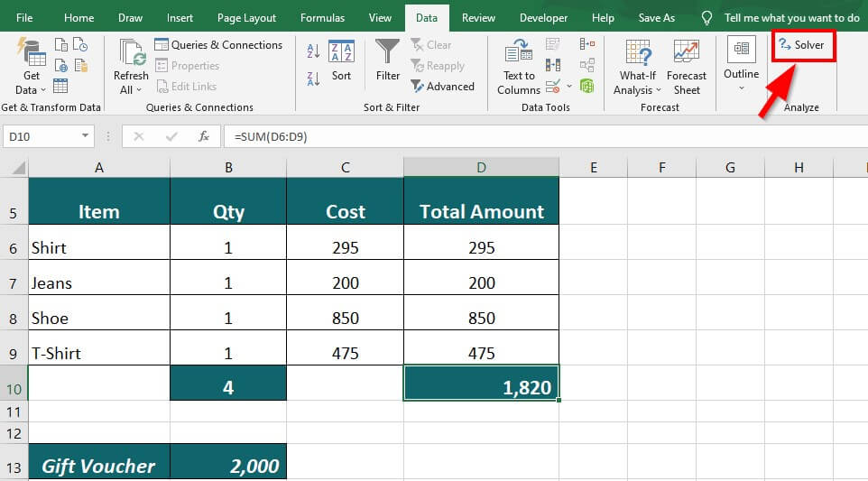Open the Page Layout tab
Image resolution: width=868 pixels, height=481 pixels.
[x=246, y=18]
